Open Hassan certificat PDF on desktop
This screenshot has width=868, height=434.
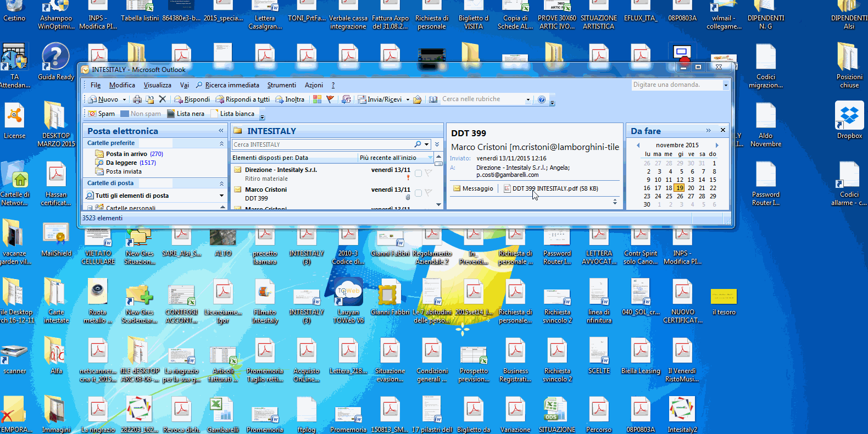click(x=56, y=184)
